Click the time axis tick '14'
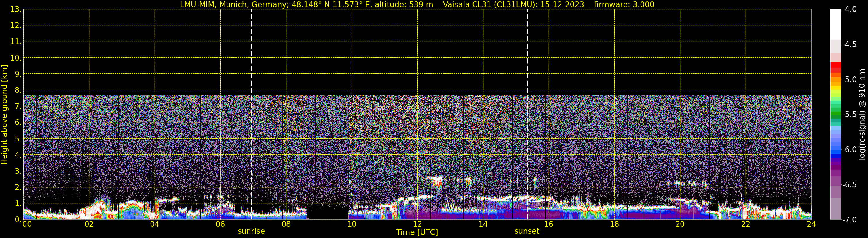The width and height of the screenshot is (868, 238). (483, 224)
